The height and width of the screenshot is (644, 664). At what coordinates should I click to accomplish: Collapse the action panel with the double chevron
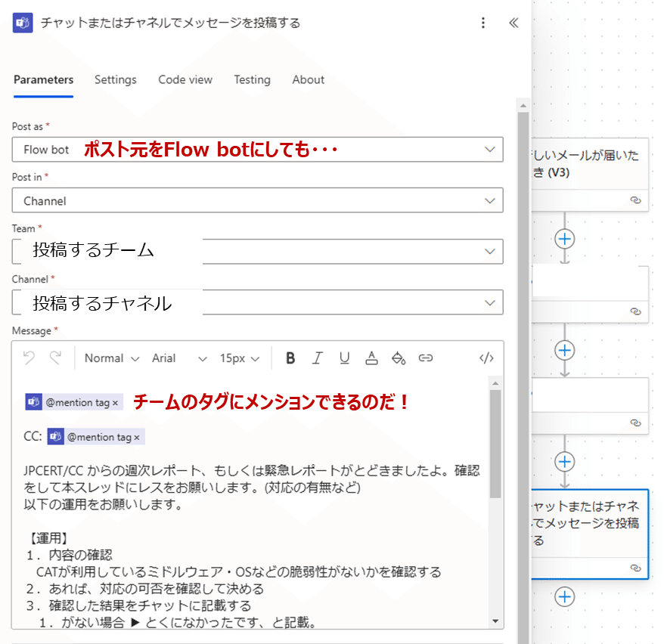[x=513, y=23]
